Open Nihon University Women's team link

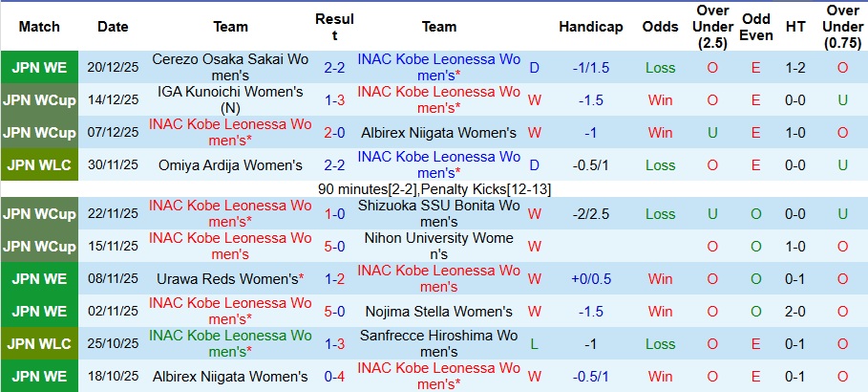(439, 246)
